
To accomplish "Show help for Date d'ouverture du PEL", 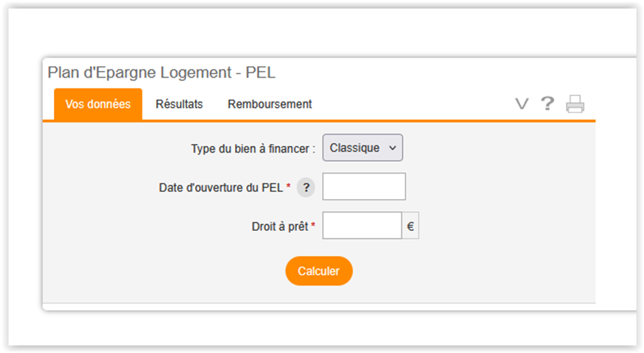I will coord(306,187).
